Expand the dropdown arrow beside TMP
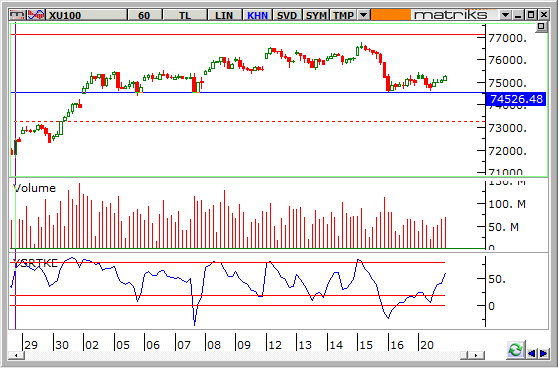Screen dimensions: 558x368 tap(363, 15)
